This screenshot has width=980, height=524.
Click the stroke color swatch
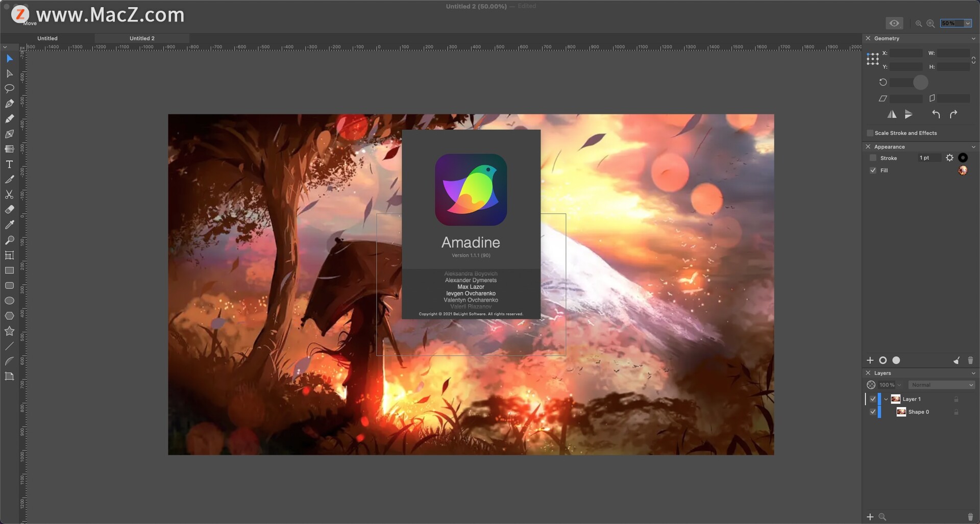pyautogui.click(x=963, y=158)
